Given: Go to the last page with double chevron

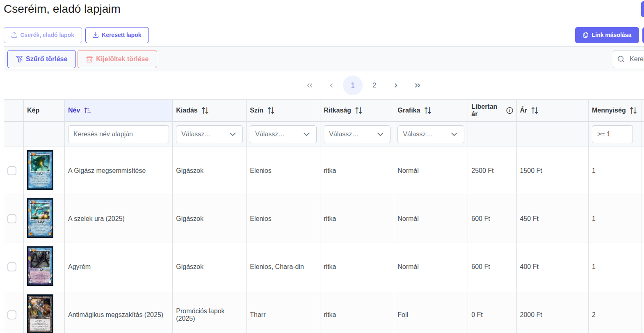Looking at the screenshot, I should [417, 85].
